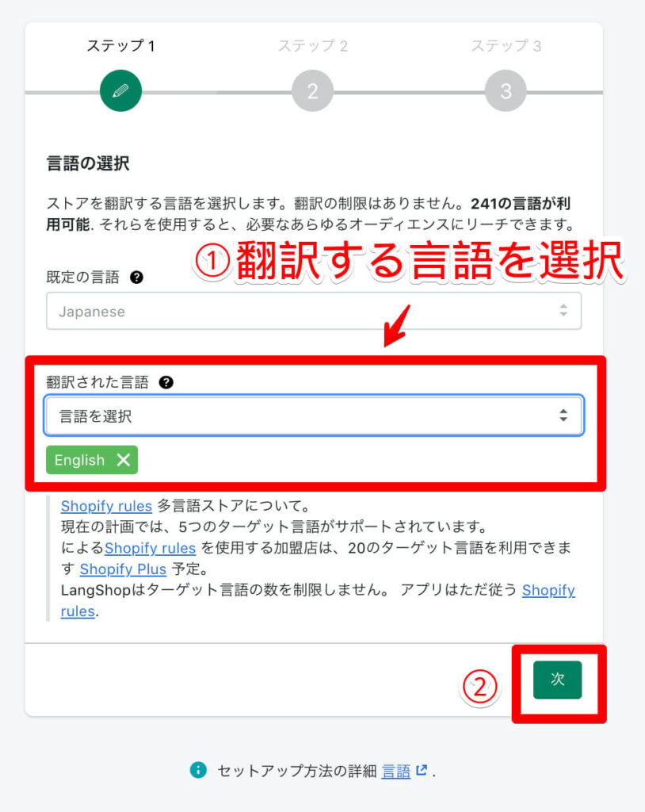Select the Step 2 circle indicator
This screenshot has height=812, width=645.
pos(312,91)
